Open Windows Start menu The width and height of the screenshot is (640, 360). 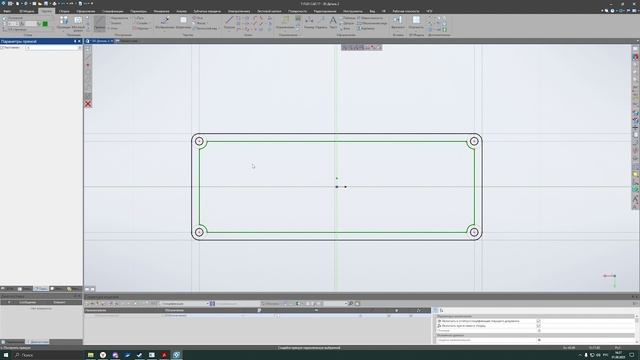6,355
